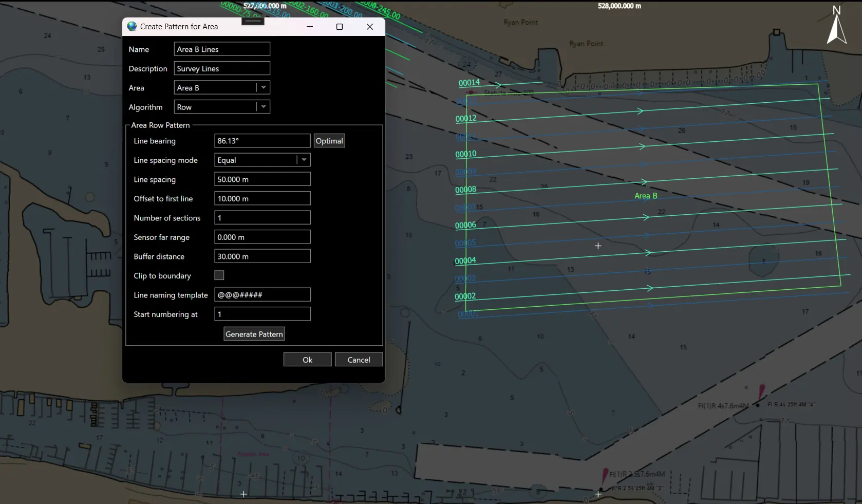Confirm the dialog with Ok

tap(307, 360)
